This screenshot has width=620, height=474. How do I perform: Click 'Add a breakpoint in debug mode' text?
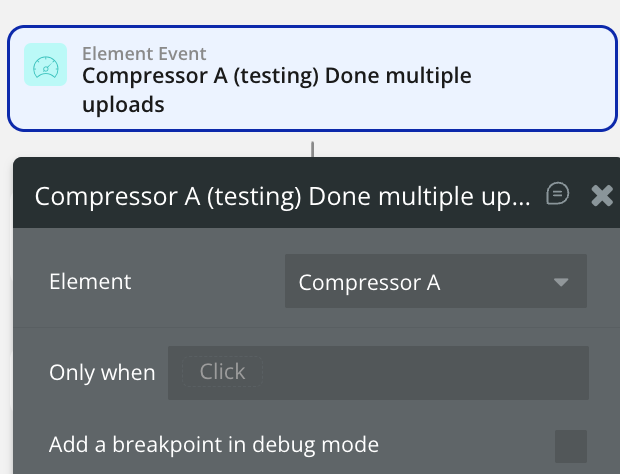(x=214, y=444)
